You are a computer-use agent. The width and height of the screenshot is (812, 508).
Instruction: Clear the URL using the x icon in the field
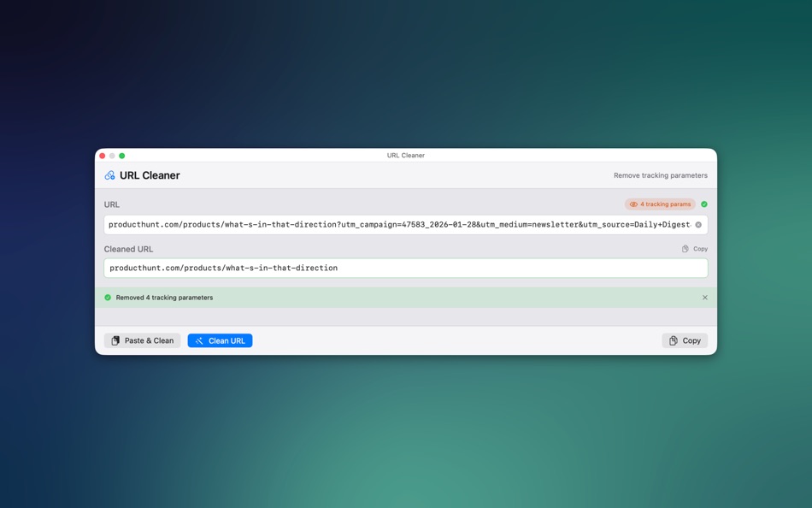coord(698,224)
